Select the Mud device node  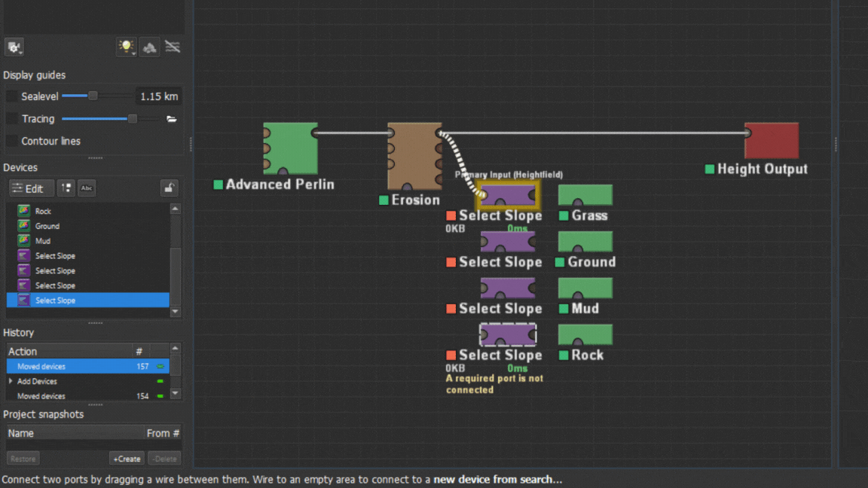(x=585, y=288)
